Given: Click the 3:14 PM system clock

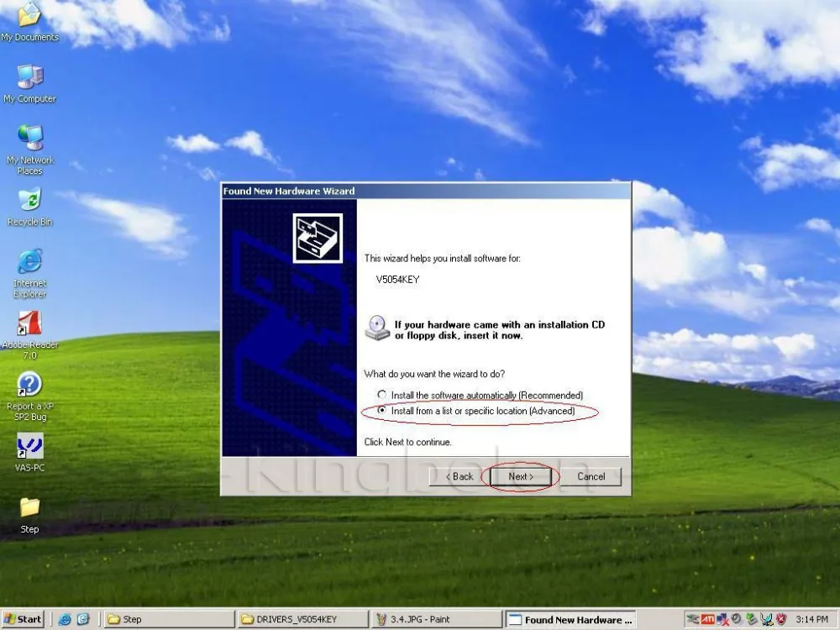Looking at the screenshot, I should coord(812,619).
